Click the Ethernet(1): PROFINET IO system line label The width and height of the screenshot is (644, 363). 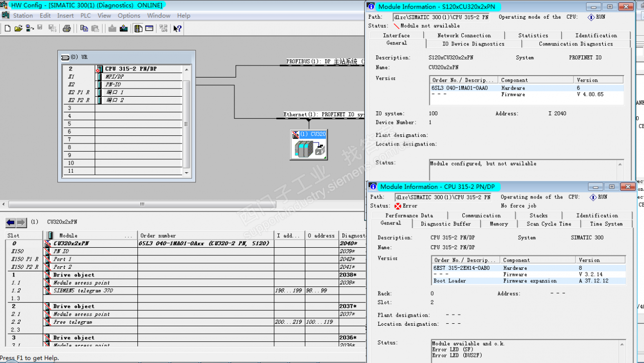pos(324,115)
